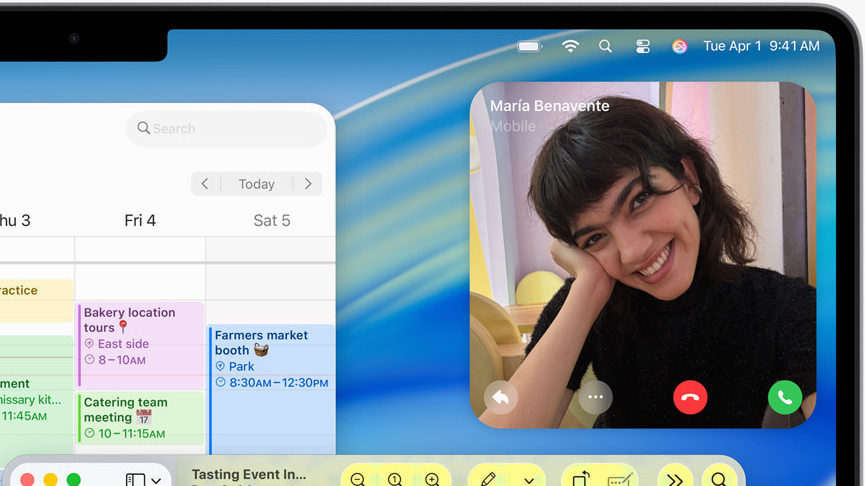Decline the call with red button
Image resolution: width=865 pixels, height=486 pixels.
690,397
